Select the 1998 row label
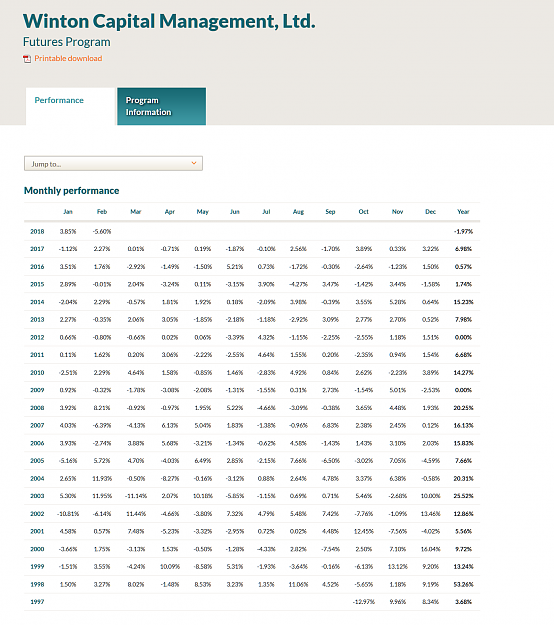Image resolution: width=554 pixels, height=625 pixels. tap(37, 585)
